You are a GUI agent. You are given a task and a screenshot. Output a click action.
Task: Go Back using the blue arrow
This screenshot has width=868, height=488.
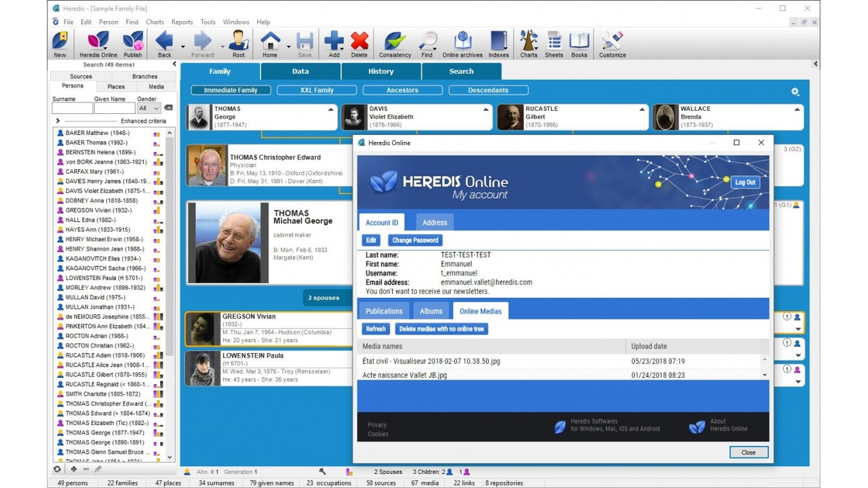tap(164, 44)
